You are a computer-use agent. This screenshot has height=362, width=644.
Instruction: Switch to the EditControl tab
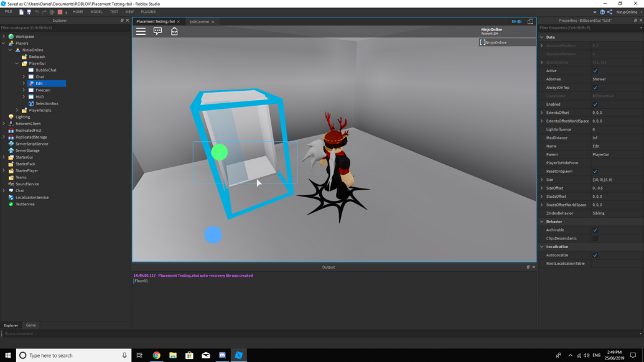click(x=200, y=20)
